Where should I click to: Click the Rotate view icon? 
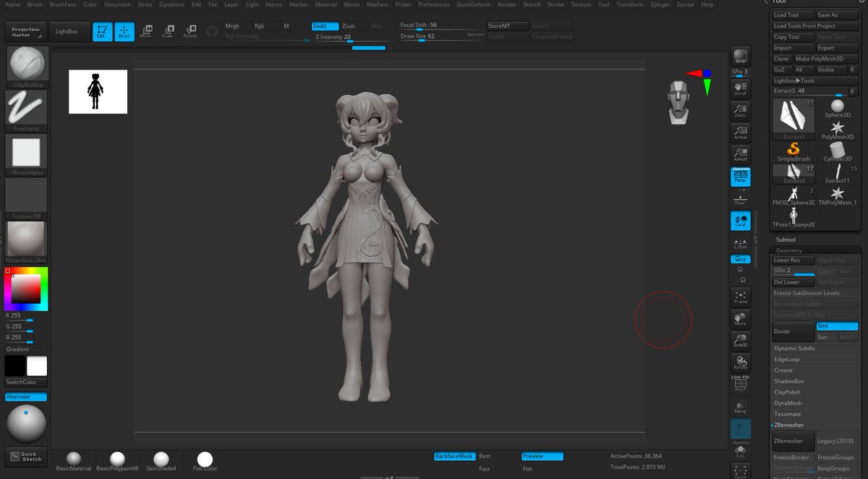click(x=740, y=363)
